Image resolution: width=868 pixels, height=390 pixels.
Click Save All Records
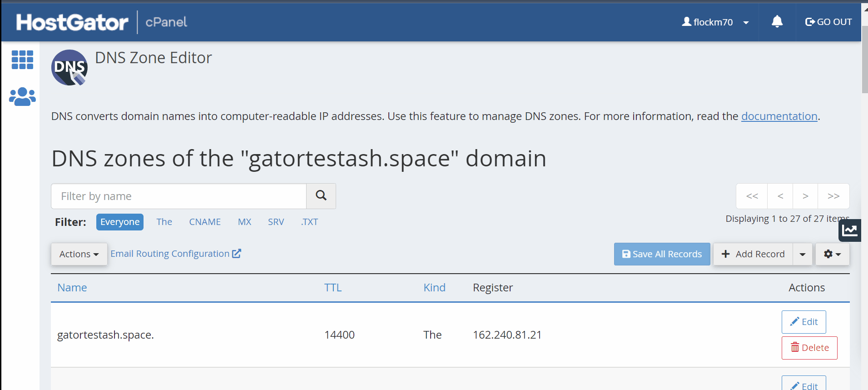662,254
